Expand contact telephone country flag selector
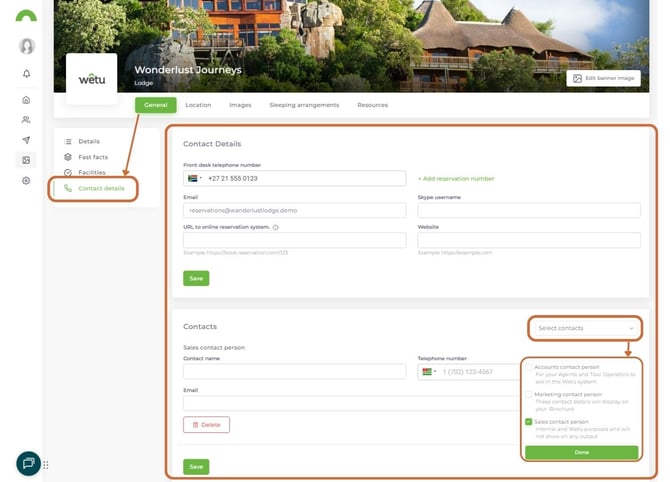 [x=428, y=372]
